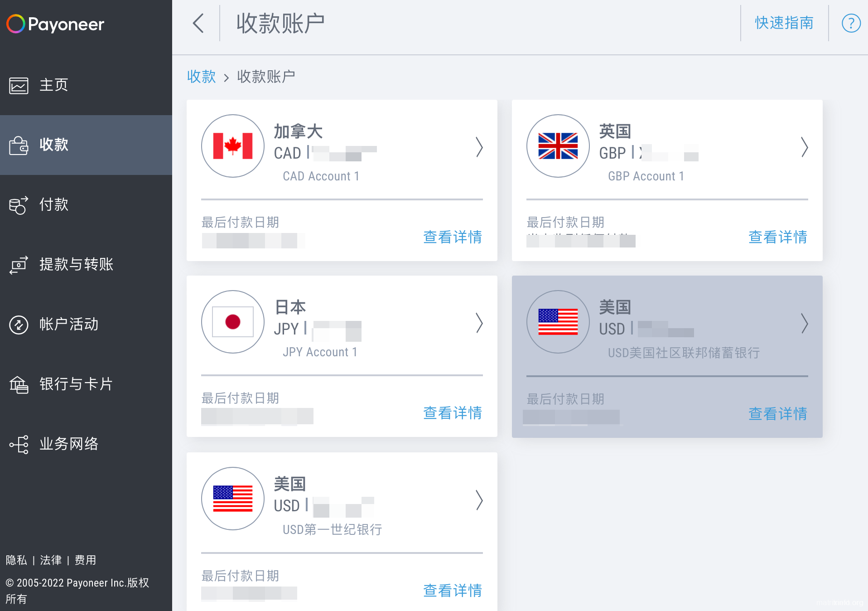
Task: View details for CAD Account 1
Action: point(452,237)
